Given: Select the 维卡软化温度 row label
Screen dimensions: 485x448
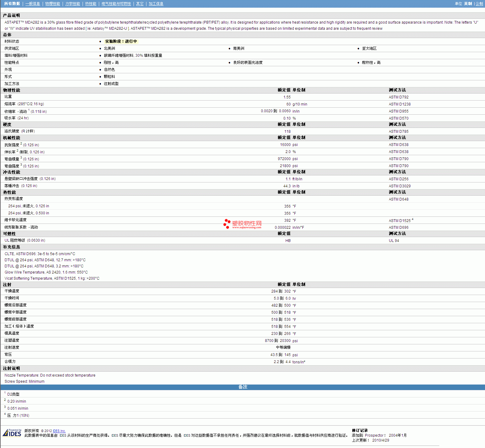Looking at the screenshot, I should click(15, 220).
